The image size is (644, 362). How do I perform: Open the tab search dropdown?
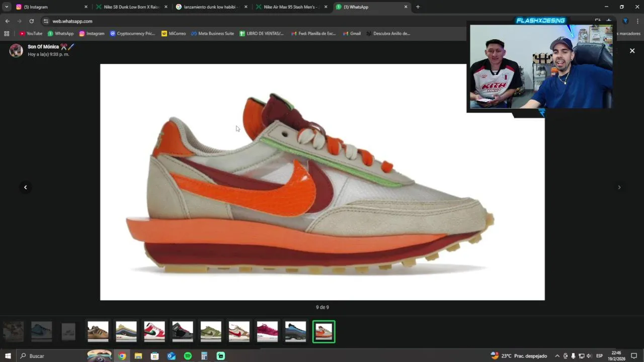[x=7, y=7]
